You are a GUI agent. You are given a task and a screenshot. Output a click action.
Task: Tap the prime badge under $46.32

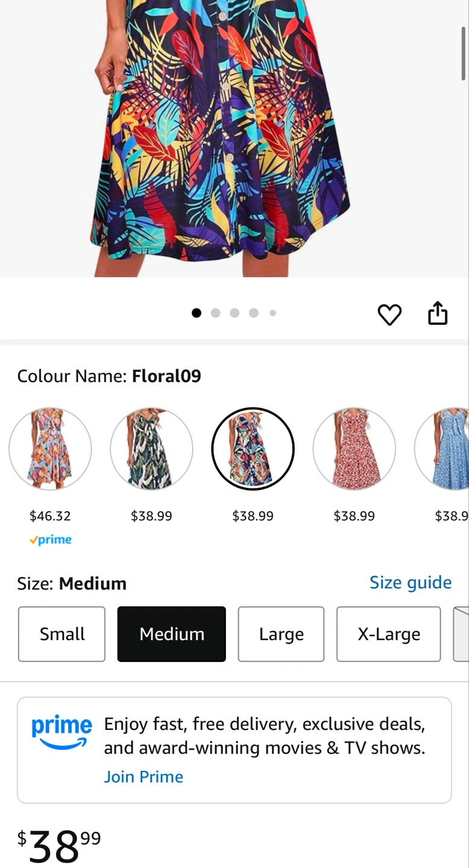51,540
